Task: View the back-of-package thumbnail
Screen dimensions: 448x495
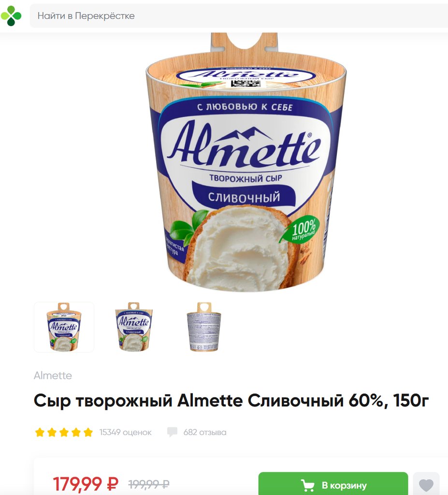Action: click(x=203, y=327)
